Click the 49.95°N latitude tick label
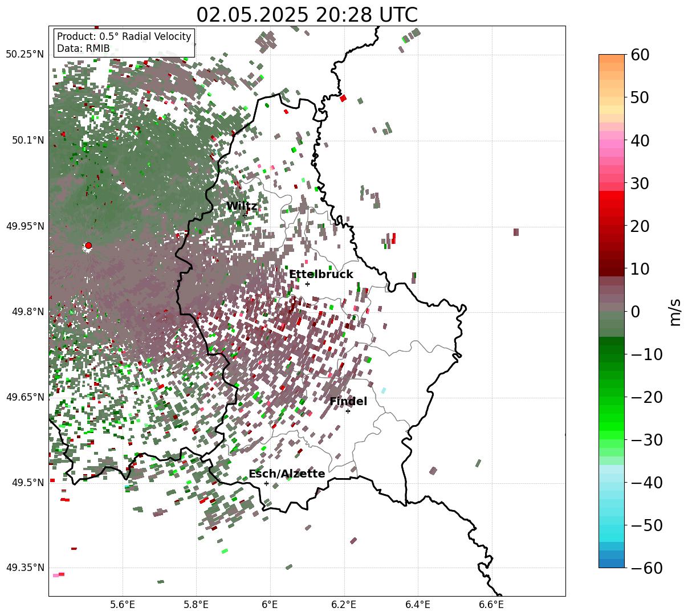Screen dimensions: 688x616 25,226
